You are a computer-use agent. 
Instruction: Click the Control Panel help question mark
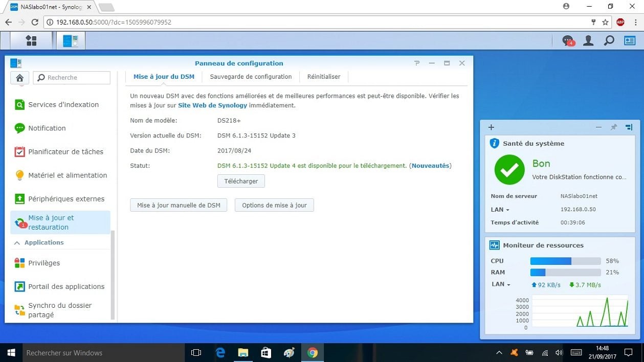pyautogui.click(x=417, y=63)
